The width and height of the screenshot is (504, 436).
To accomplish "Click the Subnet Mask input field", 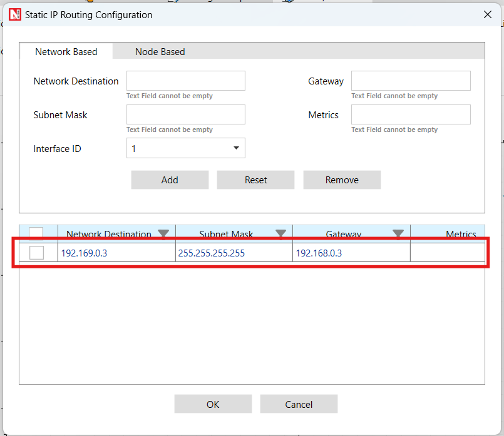I will [186, 115].
